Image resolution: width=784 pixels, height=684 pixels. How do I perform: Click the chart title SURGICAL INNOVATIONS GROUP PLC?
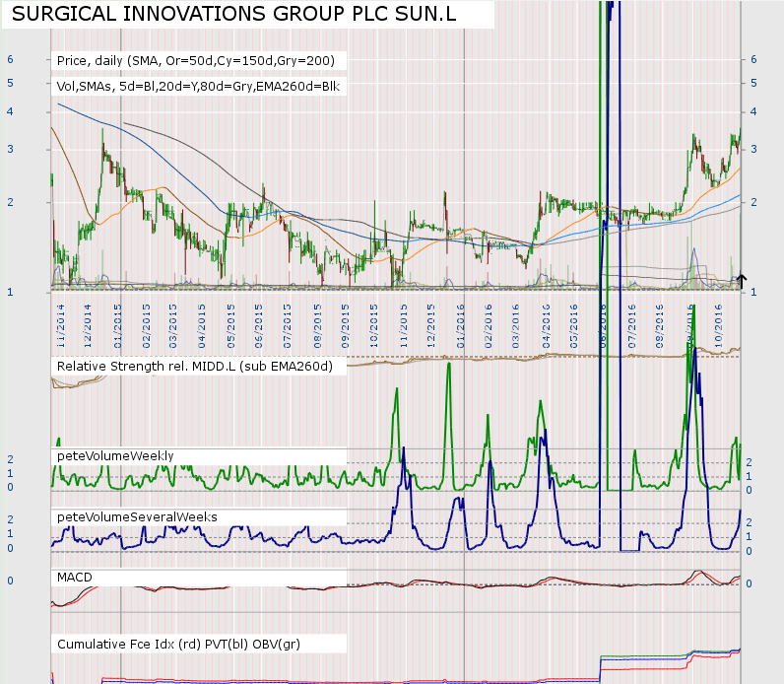(x=234, y=14)
